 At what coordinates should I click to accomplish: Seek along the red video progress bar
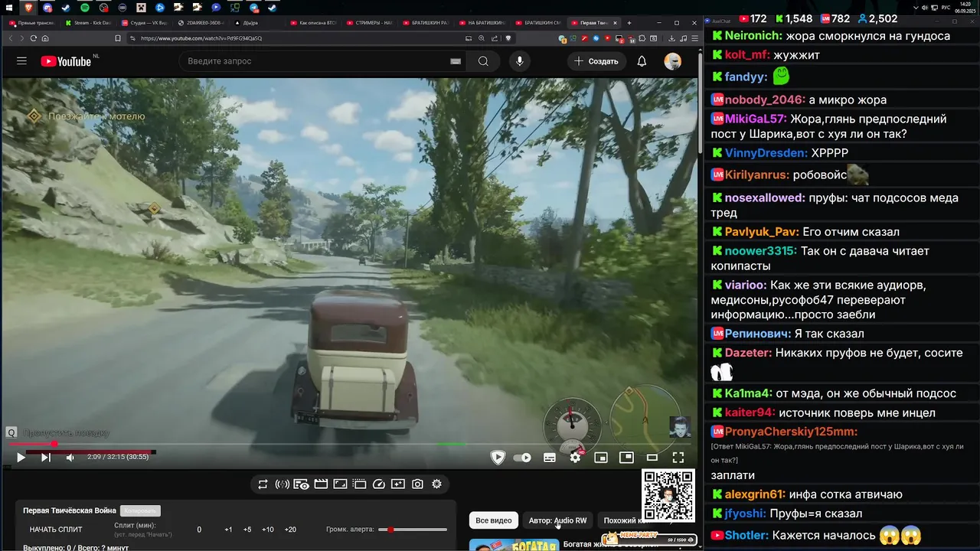352,444
